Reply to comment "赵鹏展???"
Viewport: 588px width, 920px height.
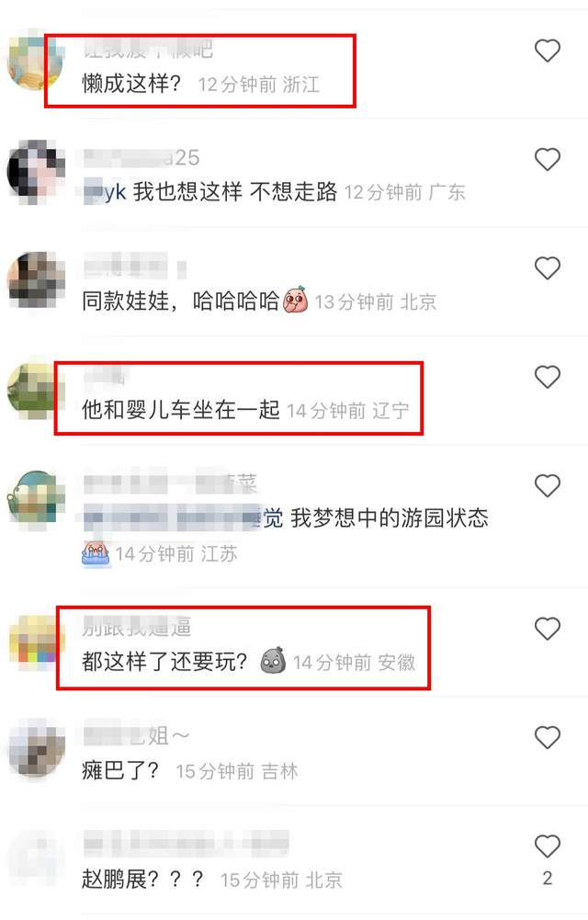coord(142,879)
